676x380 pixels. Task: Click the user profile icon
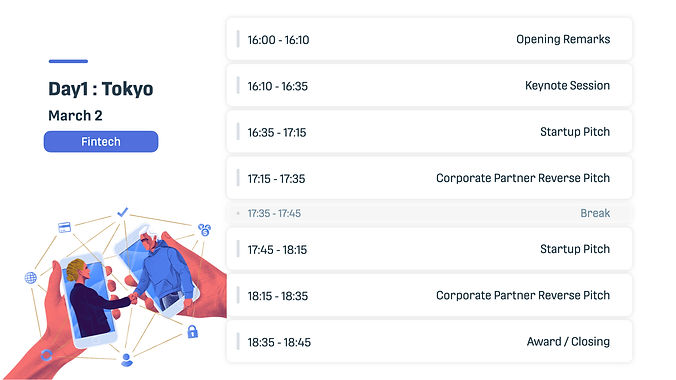pos(127,360)
